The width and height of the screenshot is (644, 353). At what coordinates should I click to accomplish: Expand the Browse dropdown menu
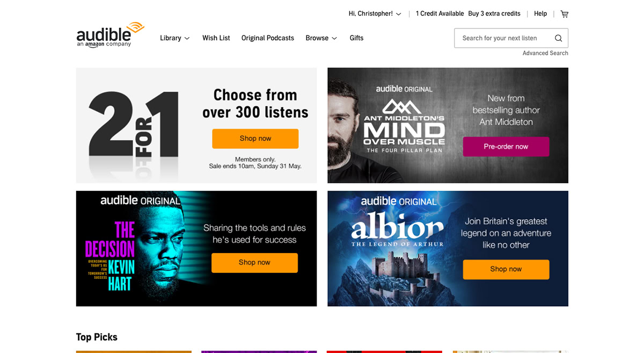pyautogui.click(x=321, y=38)
